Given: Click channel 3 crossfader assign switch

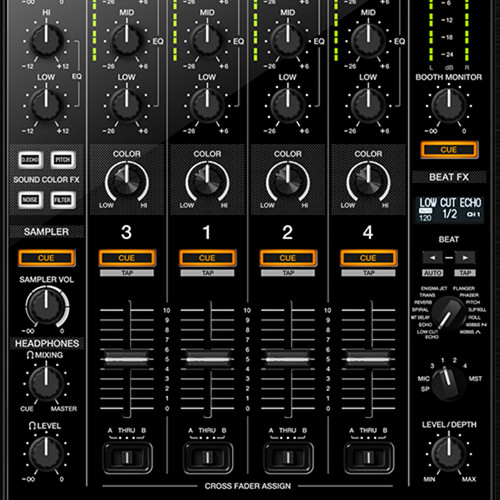Looking at the screenshot, I should (x=127, y=457).
